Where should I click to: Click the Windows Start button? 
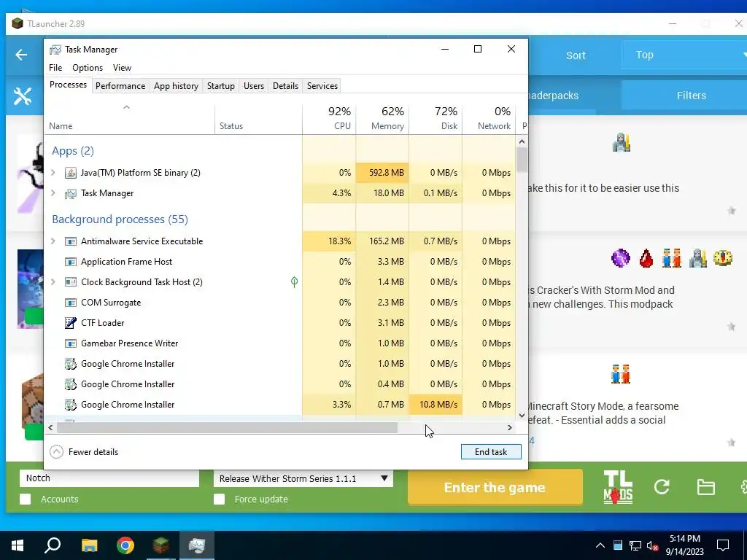pos(18,545)
